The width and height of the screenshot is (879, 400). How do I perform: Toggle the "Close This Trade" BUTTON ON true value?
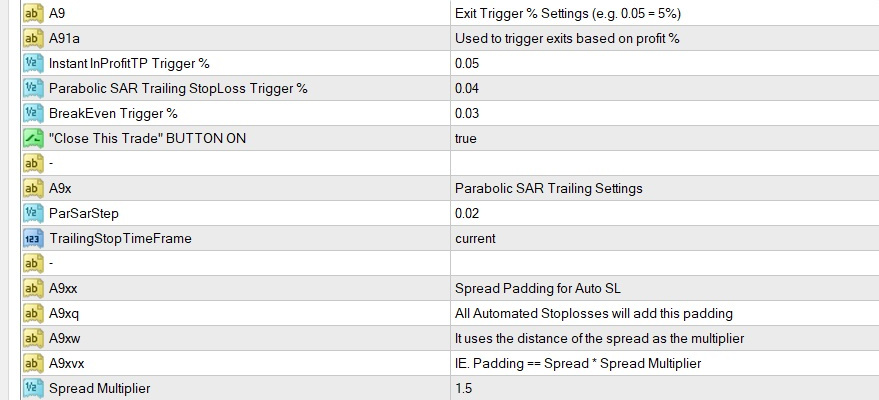pyautogui.click(x=465, y=138)
